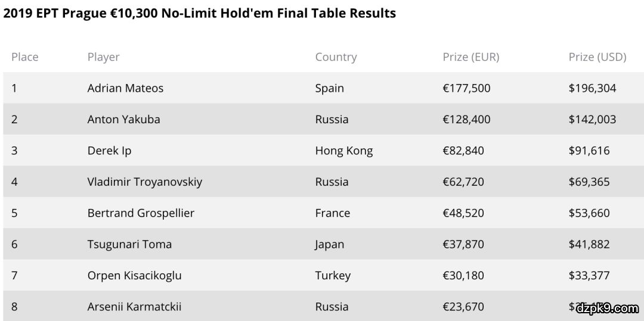Click the Place column header

[24, 57]
